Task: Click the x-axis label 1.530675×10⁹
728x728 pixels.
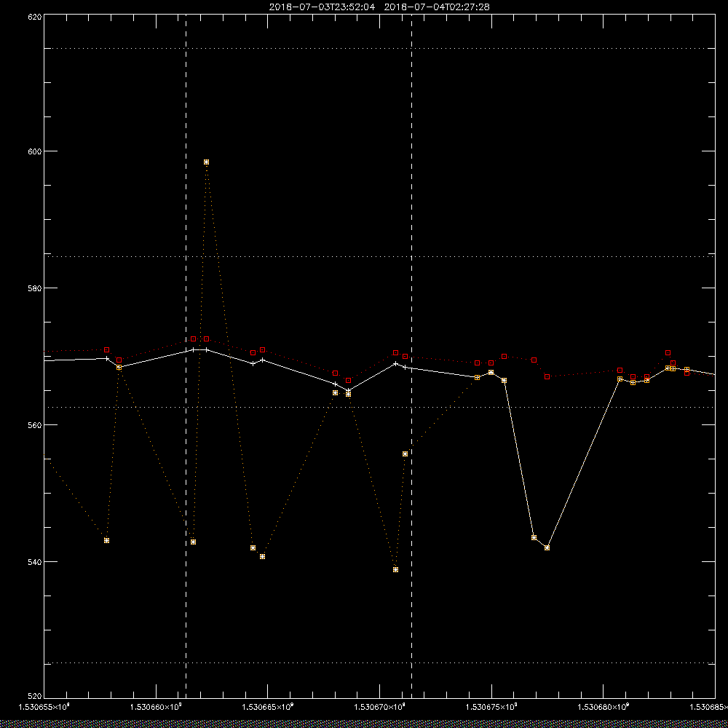Action: [492, 707]
